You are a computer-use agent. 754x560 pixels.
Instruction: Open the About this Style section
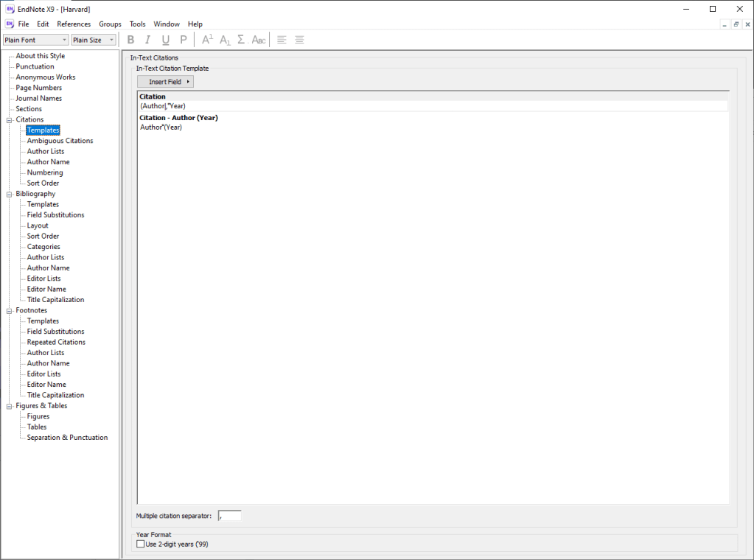(40, 56)
